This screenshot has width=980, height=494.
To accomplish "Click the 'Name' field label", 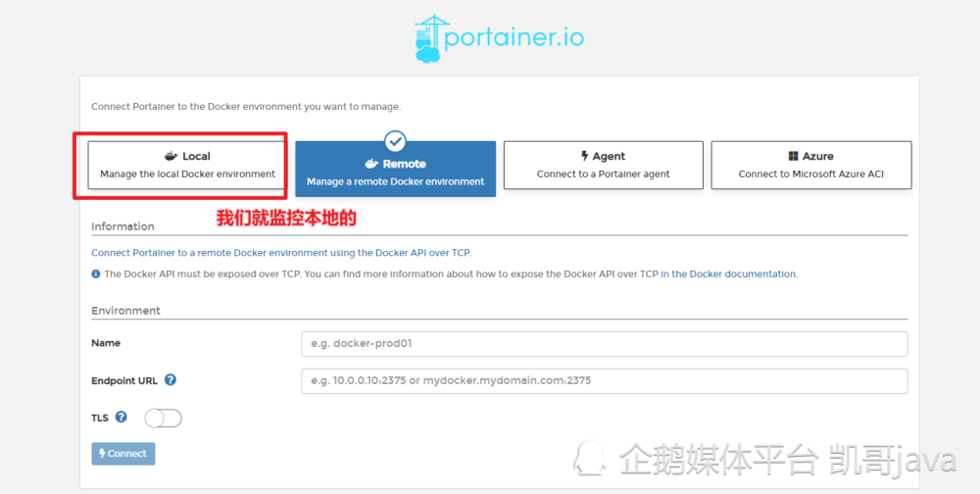I will [106, 343].
